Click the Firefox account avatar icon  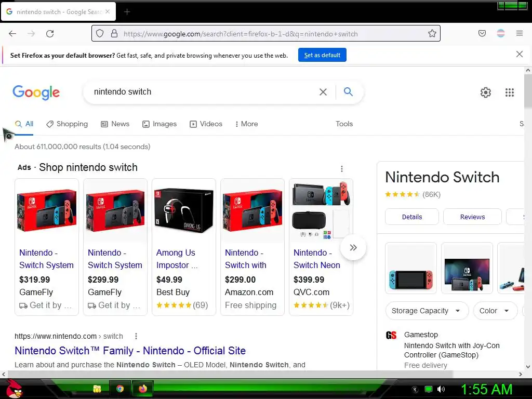tap(501, 33)
